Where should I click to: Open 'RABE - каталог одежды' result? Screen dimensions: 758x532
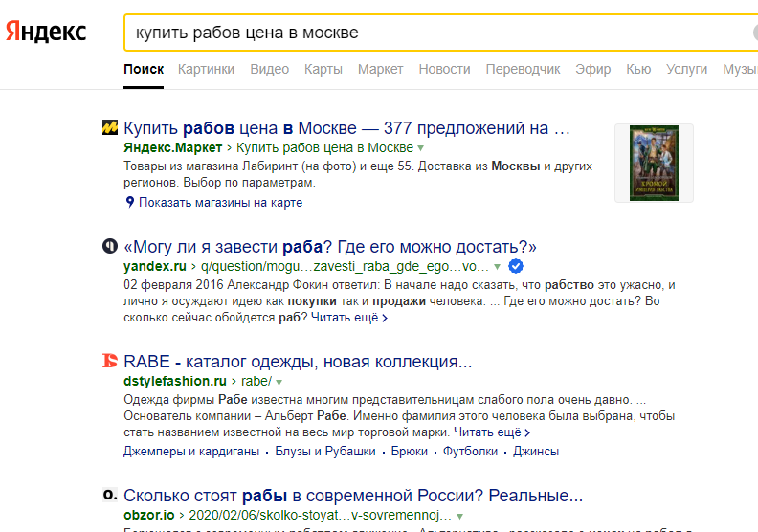(298, 362)
